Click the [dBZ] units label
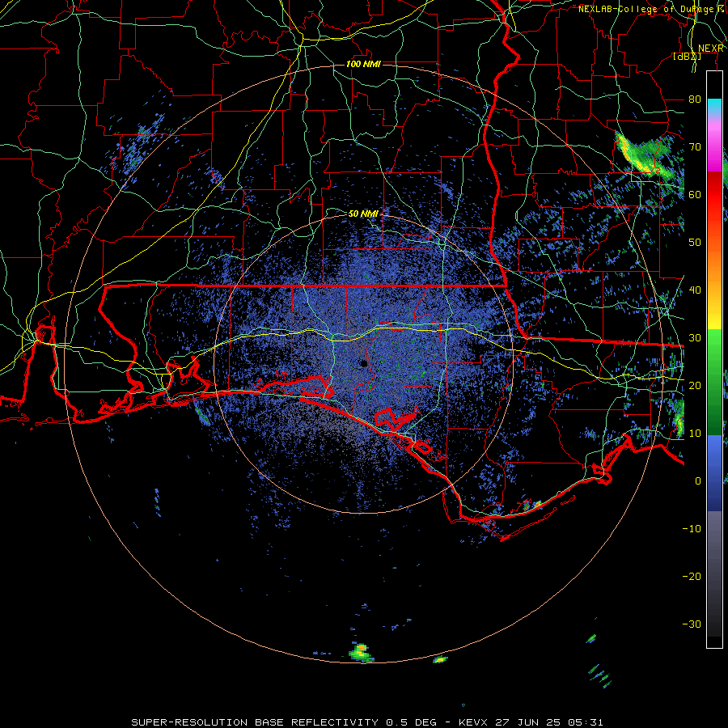The image size is (728, 728). pyautogui.click(x=687, y=57)
